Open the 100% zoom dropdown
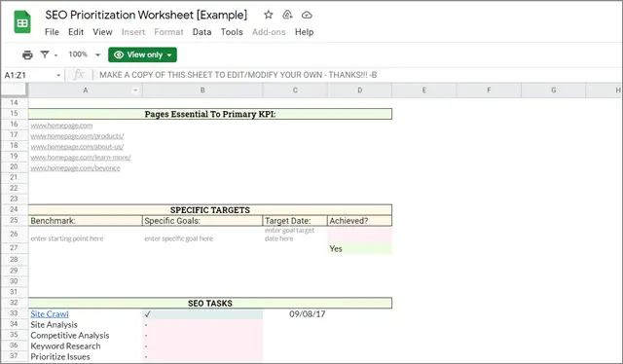Viewport: 623px width, 364px height. [85, 55]
